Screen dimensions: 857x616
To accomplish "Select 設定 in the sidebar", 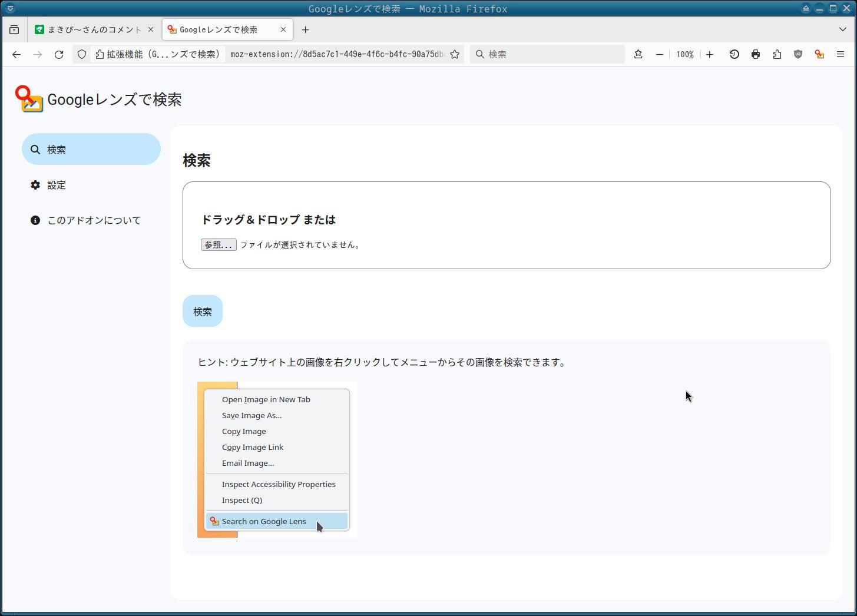I will [57, 185].
